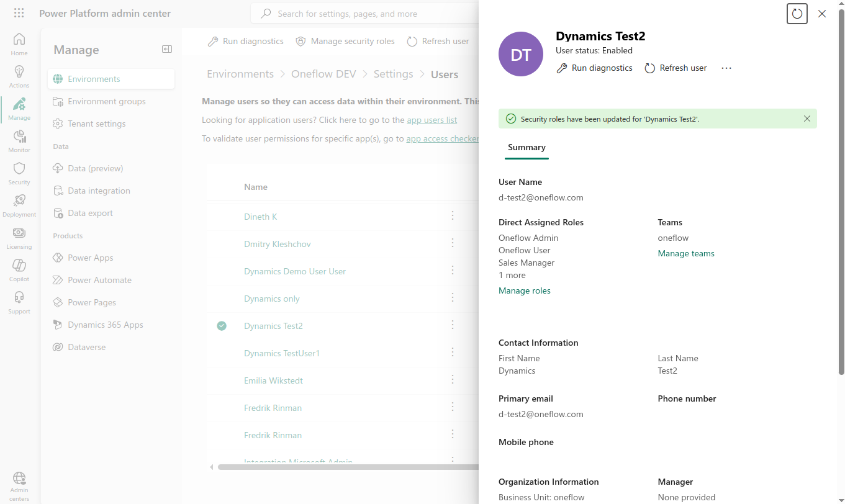Open Support headset in left rail
The width and height of the screenshot is (845, 504).
(x=19, y=302)
